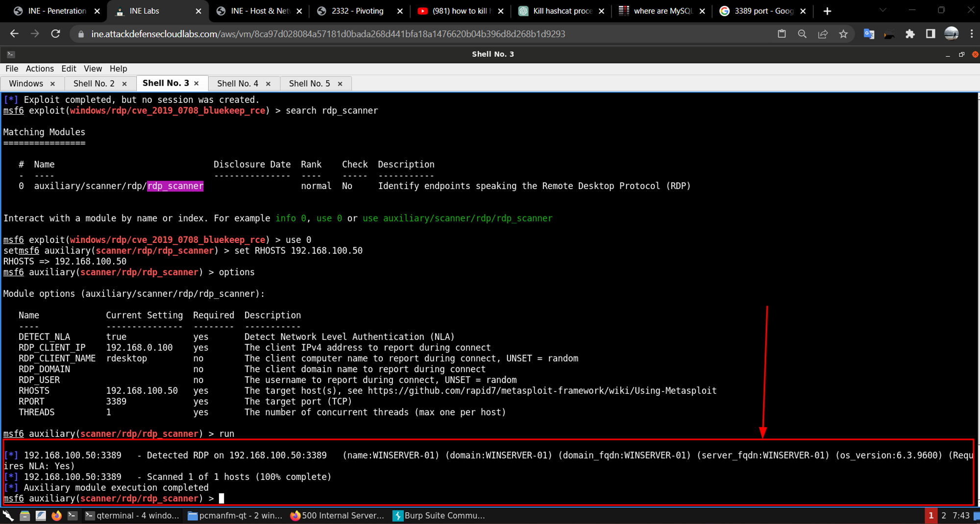
Task: Switch to Kill hashcat process tab
Action: (x=562, y=11)
